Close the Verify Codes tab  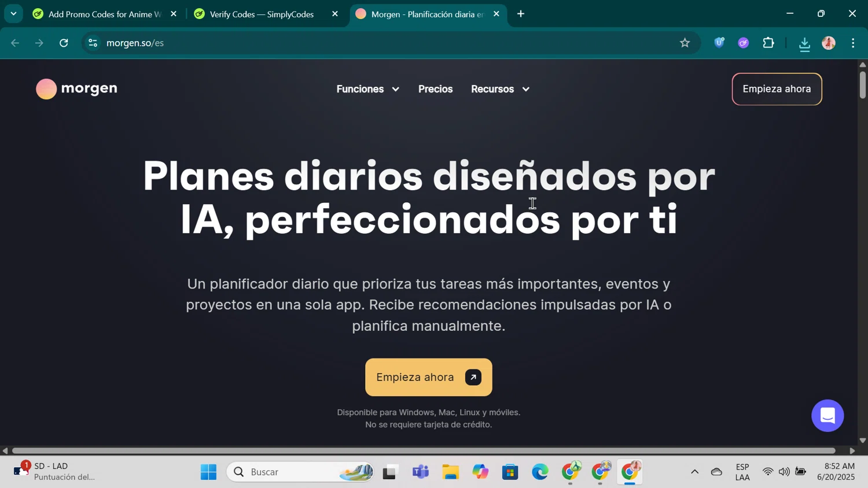[x=335, y=14]
